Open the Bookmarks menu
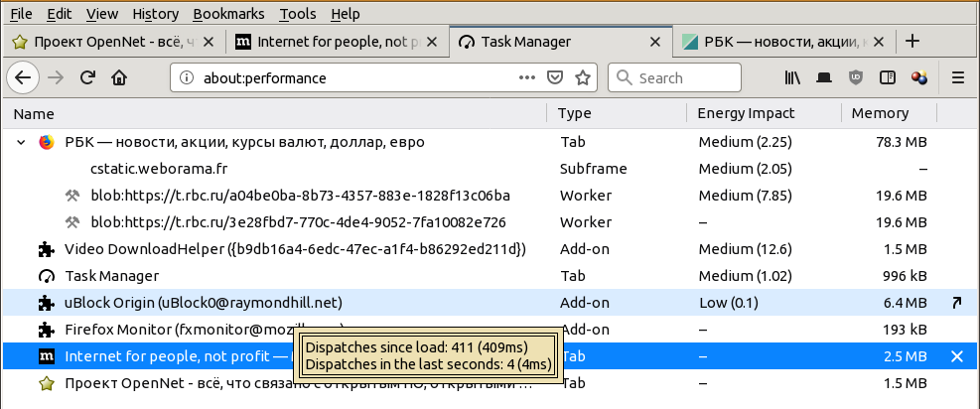 (227, 15)
